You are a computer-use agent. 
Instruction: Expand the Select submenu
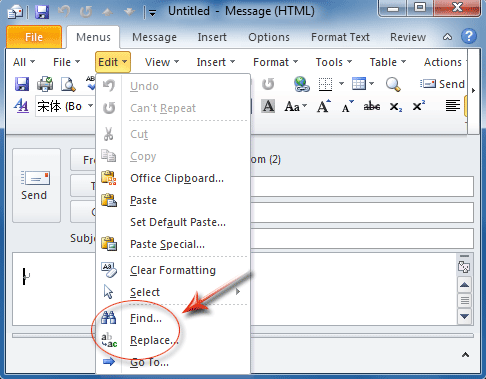173,292
